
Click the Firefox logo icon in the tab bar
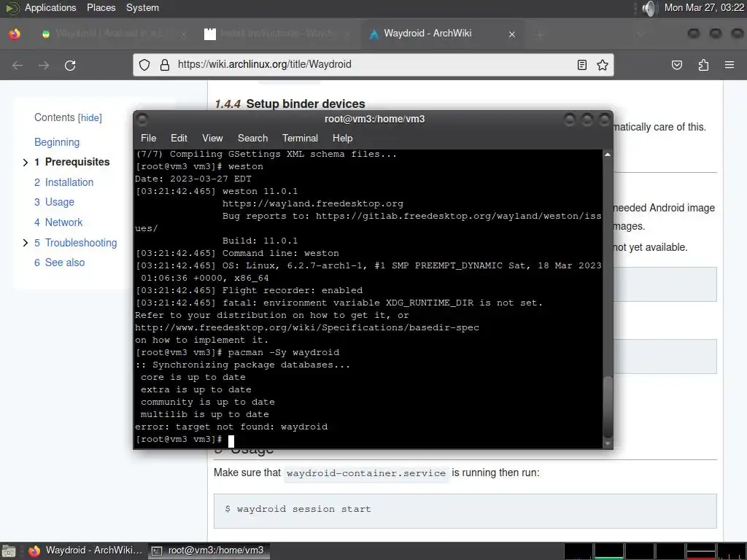click(x=15, y=34)
